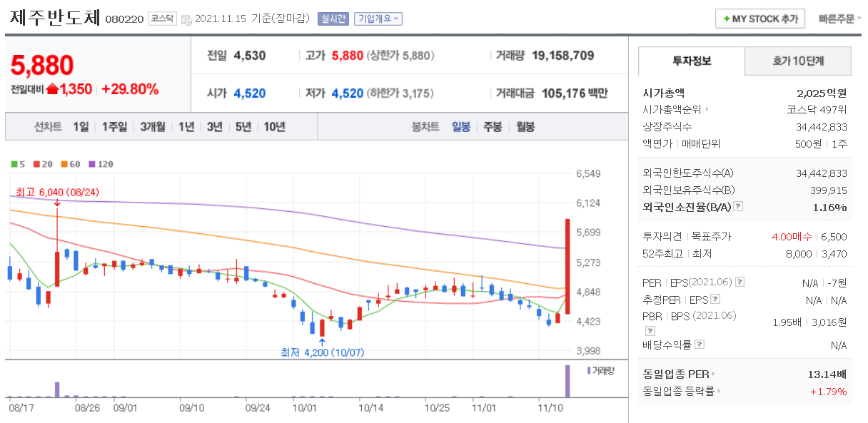868x423 pixels.
Task: Open help icon below PBR BPS label
Action: pyautogui.click(x=649, y=331)
